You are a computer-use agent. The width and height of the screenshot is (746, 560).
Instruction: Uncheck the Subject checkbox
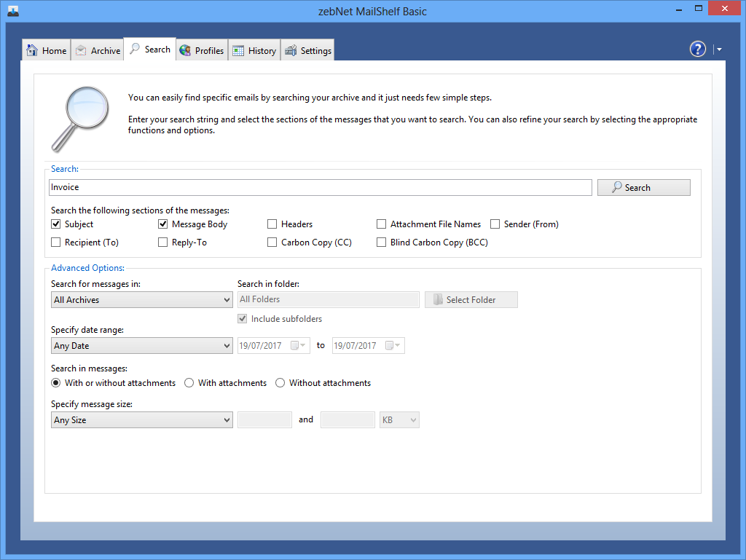pos(56,224)
